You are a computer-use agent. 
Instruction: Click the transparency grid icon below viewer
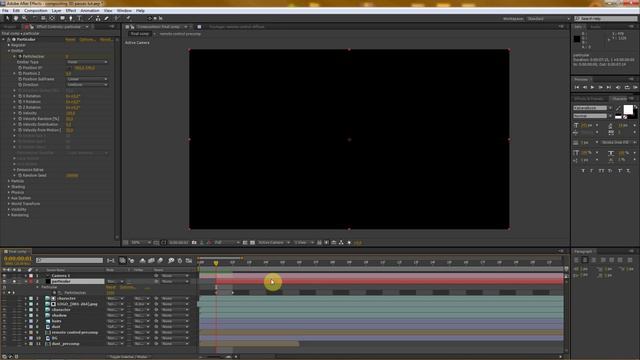253,242
